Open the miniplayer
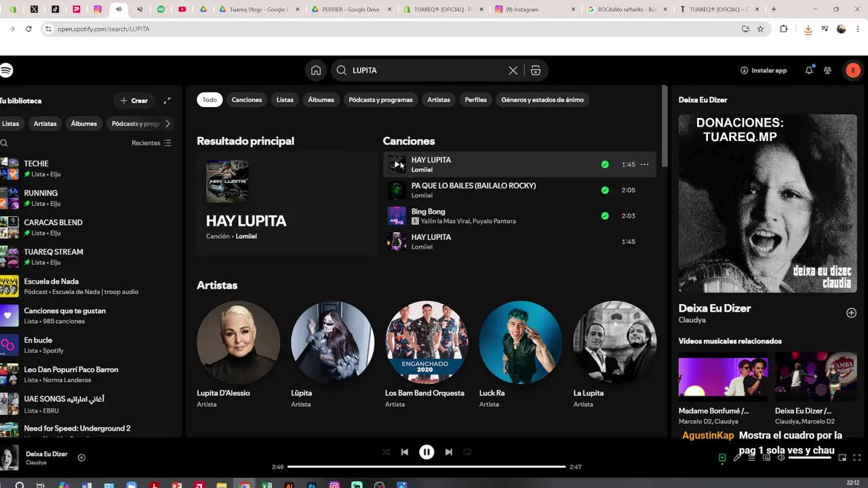This screenshot has height=488, width=868. [x=842, y=457]
